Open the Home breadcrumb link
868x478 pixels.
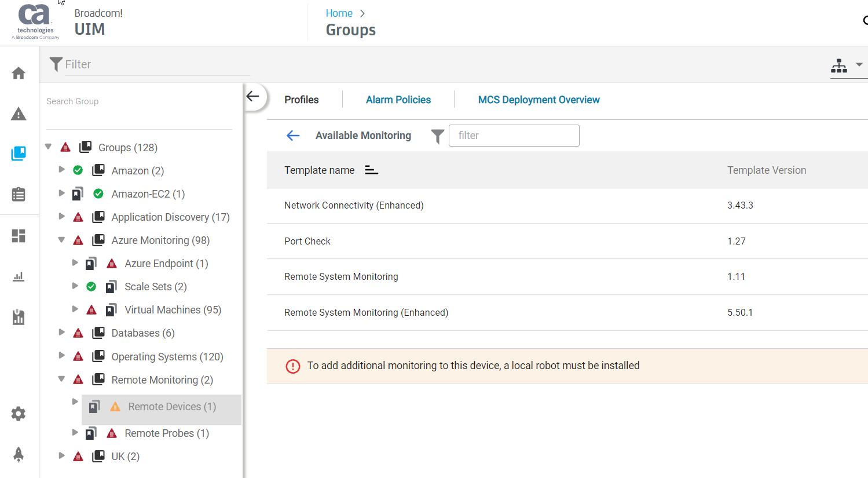(x=339, y=13)
